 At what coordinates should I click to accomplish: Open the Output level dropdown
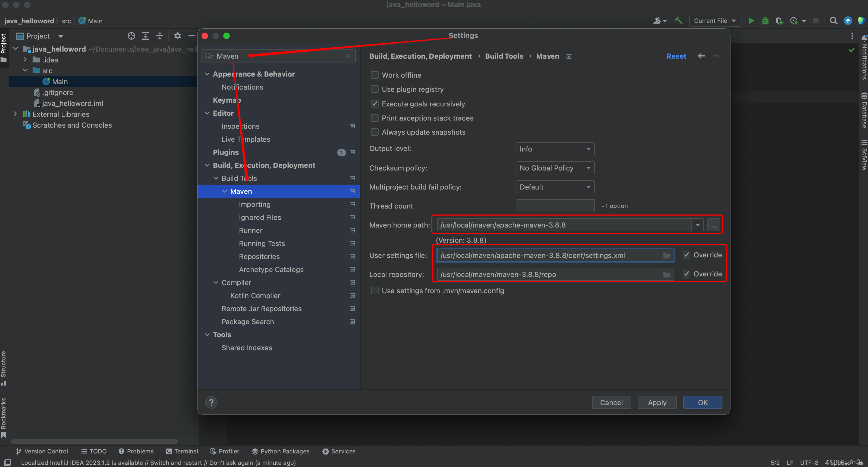coord(555,149)
